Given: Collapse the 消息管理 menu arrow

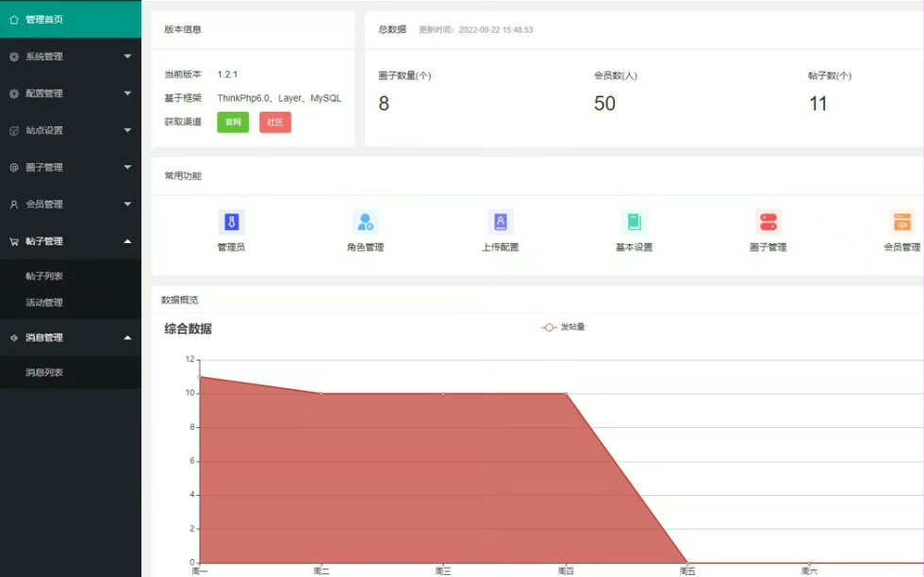Looking at the screenshot, I should tap(127, 338).
